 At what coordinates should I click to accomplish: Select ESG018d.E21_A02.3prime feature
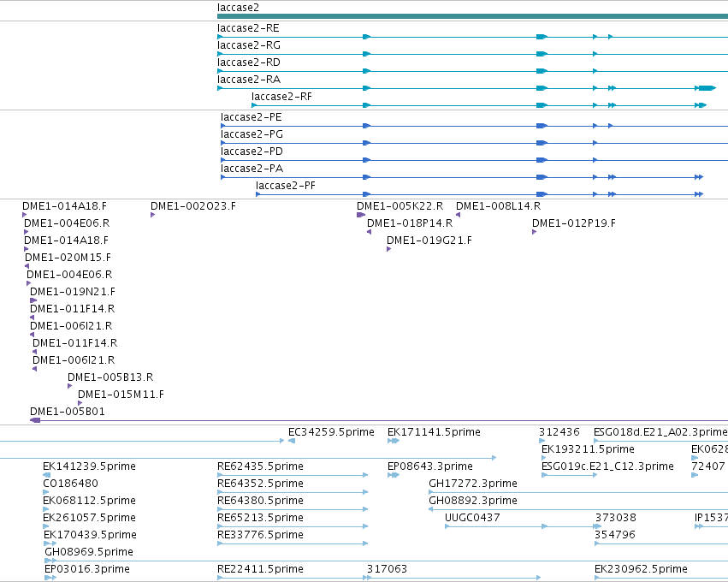click(660, 432)
